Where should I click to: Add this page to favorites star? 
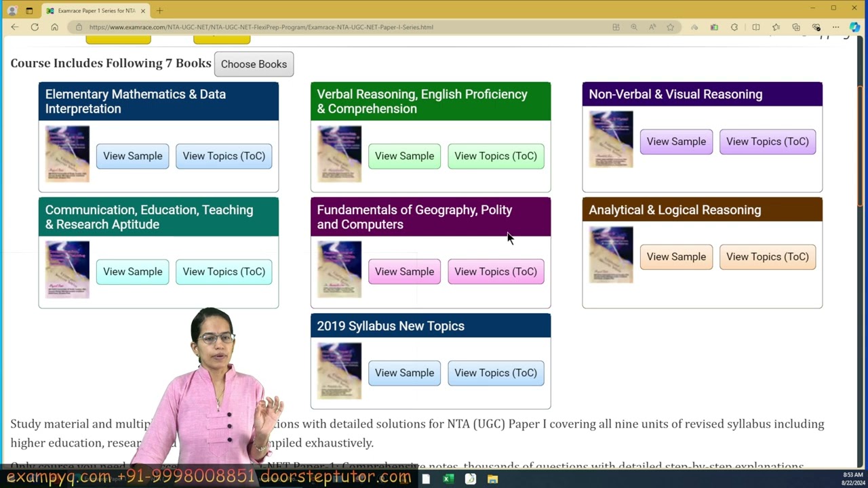tap(671, 27)
